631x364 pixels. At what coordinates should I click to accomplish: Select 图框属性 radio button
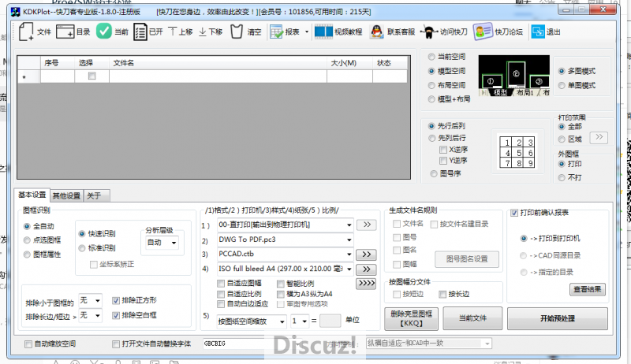[x=27, y=254]
